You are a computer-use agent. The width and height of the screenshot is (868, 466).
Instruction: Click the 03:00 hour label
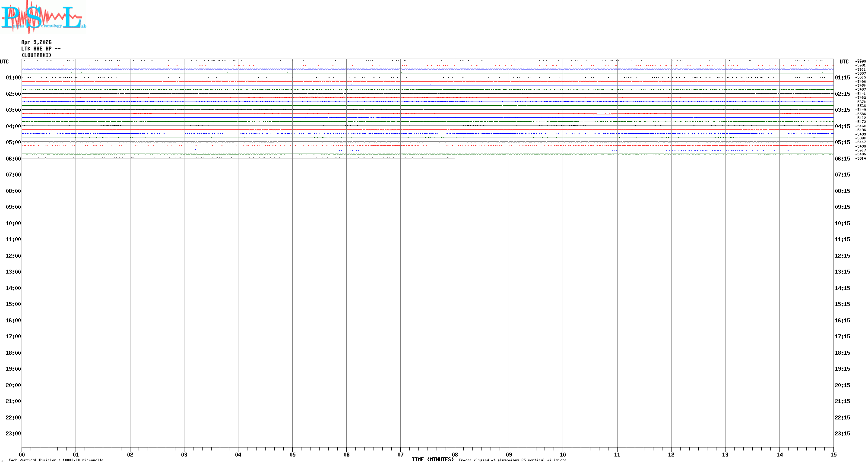(x=13, y=110)
